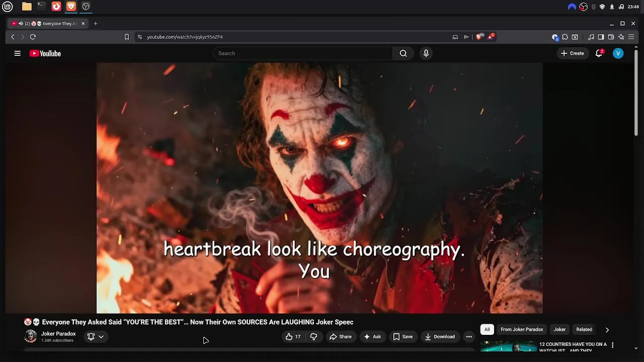Go to the YouTube home logo
644x362 pixels.
pyautogui.click(x=45, y=53)
